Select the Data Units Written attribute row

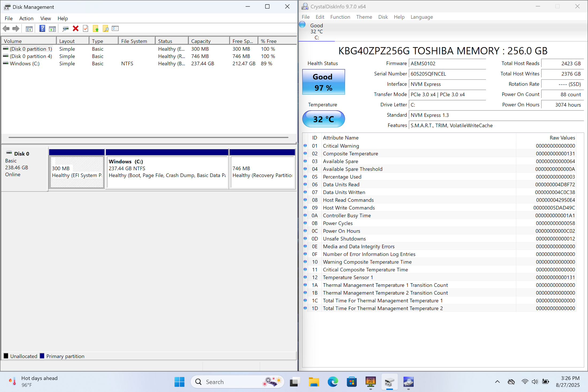tap(439, 192)
